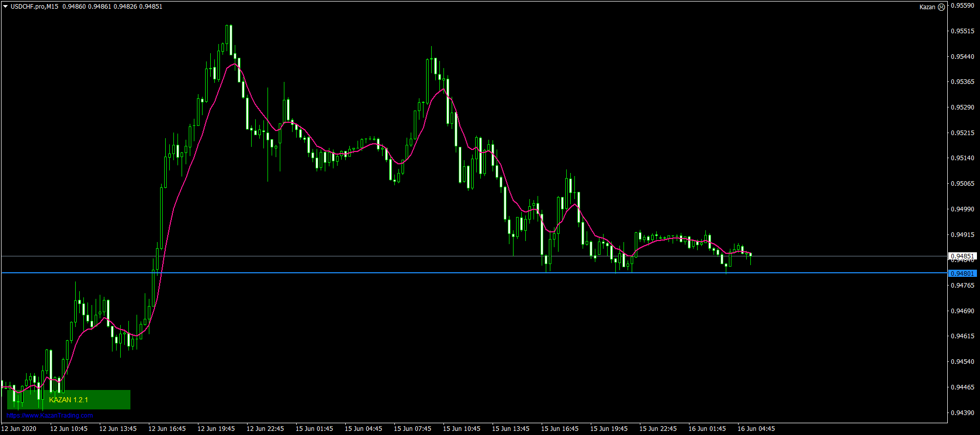Viewport: 980px width, 435px height.
Task: Click the 15 Jun 19:45 time label
Action: 609,429
